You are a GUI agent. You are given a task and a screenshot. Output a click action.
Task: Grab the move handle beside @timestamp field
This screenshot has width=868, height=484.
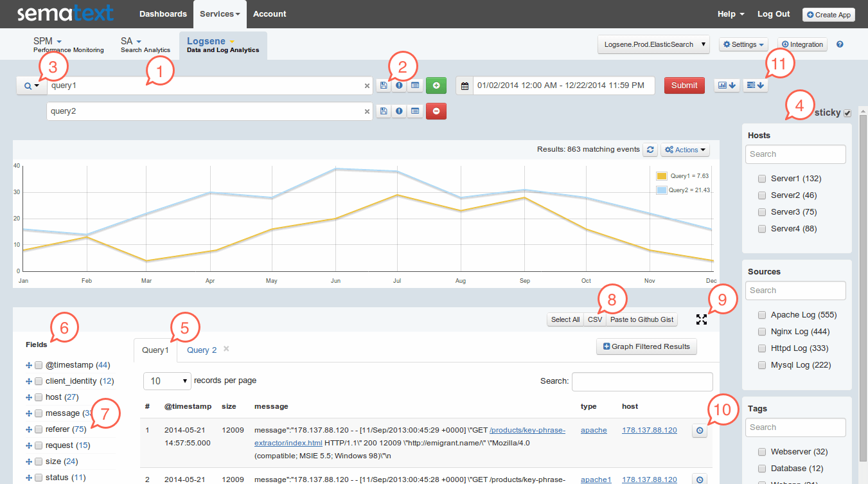coord(28,365)
